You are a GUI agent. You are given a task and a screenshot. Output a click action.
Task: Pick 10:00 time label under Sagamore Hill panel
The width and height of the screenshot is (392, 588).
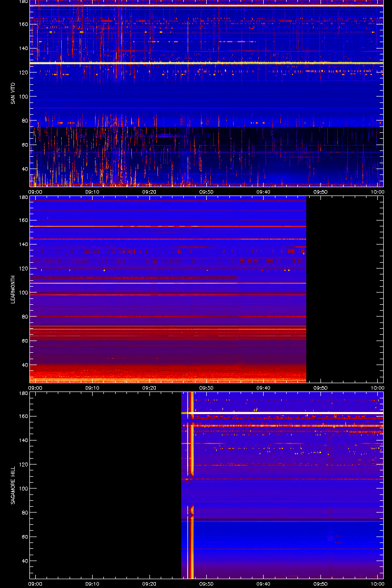pos(377,584)
